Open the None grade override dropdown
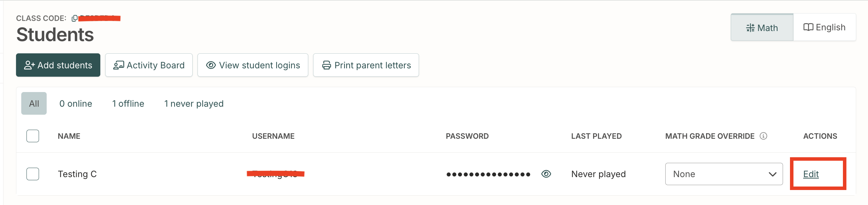868x205 pixels. [724, 174]
